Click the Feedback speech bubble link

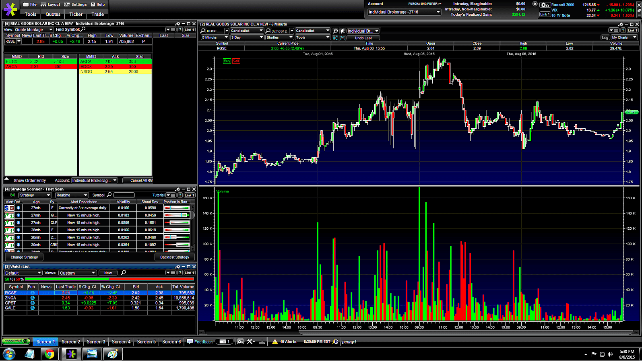(200, 342)
